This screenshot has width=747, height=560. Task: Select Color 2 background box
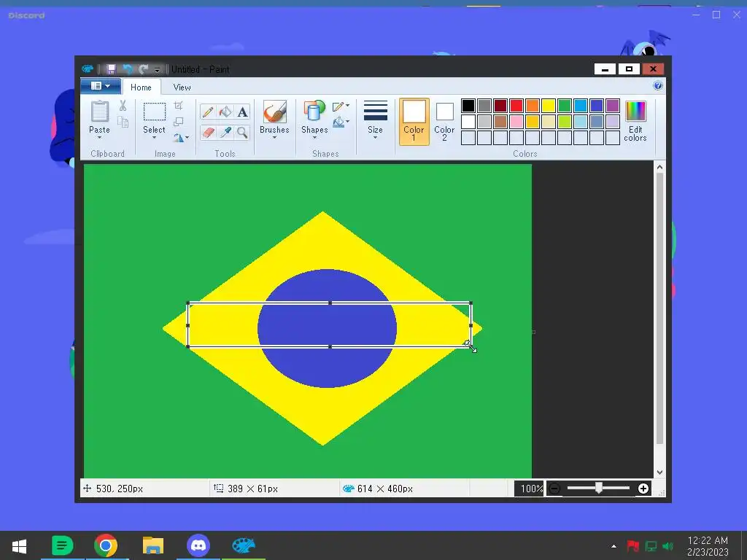tap(444, 122)
